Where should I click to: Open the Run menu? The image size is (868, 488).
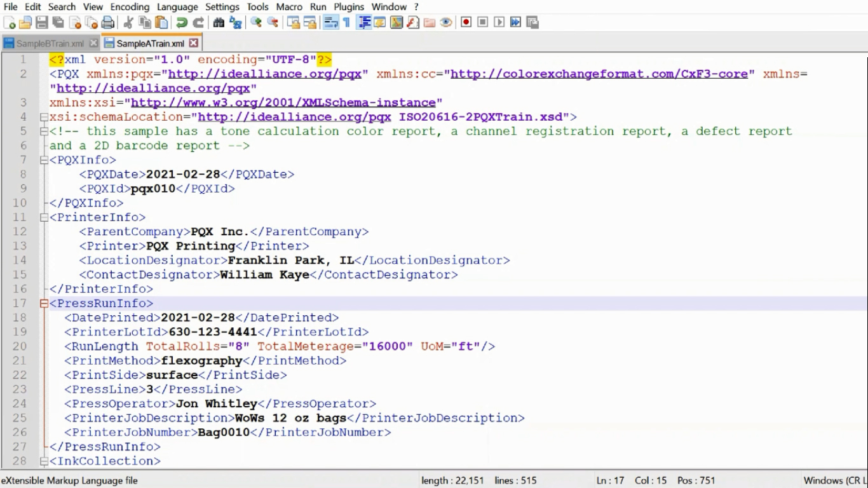point(318,6)
